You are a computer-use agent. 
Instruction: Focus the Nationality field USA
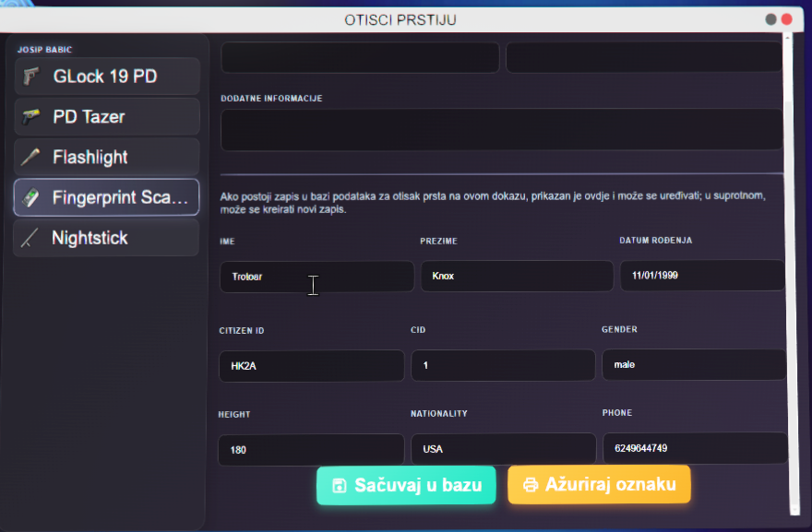(504, 449)
